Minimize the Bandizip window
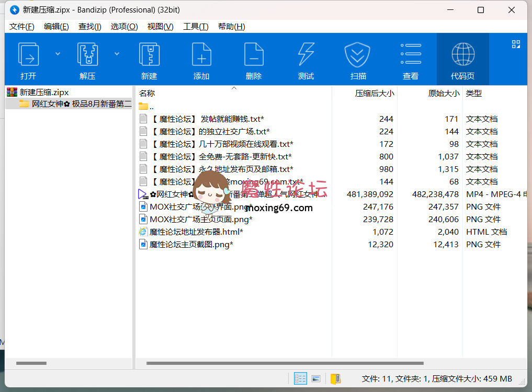532x392 pixels. [x=450, y=10]
